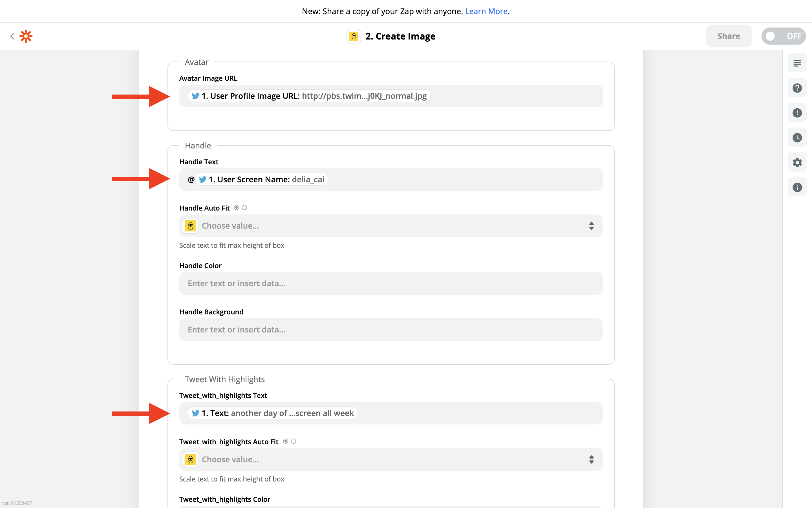Screen dimensions: 812x508
Task: Click Twitter bird in tweet Text pill
Action: click(195, 413)
